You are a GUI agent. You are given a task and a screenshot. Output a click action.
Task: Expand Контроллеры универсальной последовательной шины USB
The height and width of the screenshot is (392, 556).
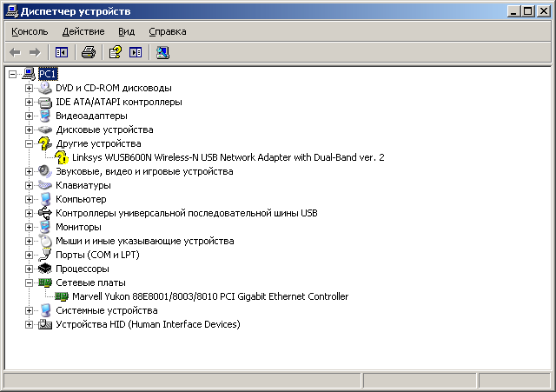click(29, 213)
